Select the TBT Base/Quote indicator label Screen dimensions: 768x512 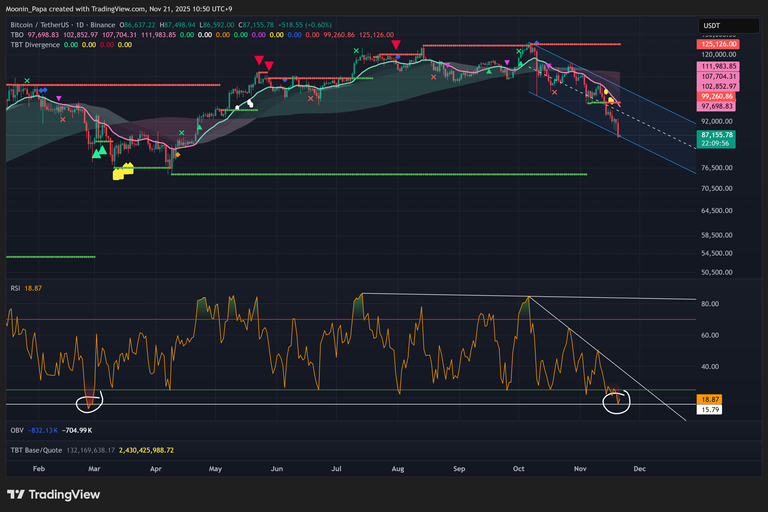pyautogui.click(x=37, y=450)
